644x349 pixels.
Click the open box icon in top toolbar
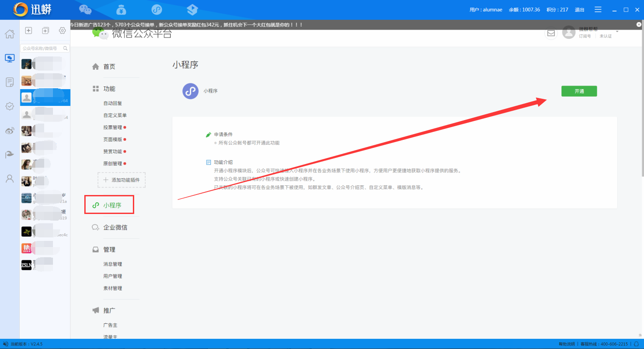tap(192, 9)
